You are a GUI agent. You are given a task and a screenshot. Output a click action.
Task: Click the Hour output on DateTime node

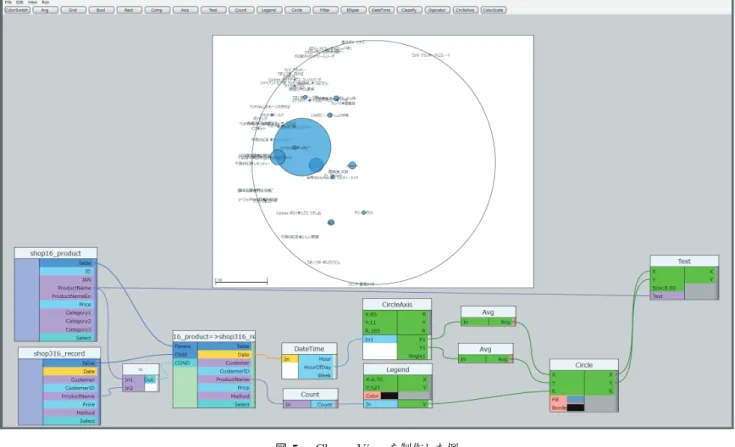coord(317,359)
